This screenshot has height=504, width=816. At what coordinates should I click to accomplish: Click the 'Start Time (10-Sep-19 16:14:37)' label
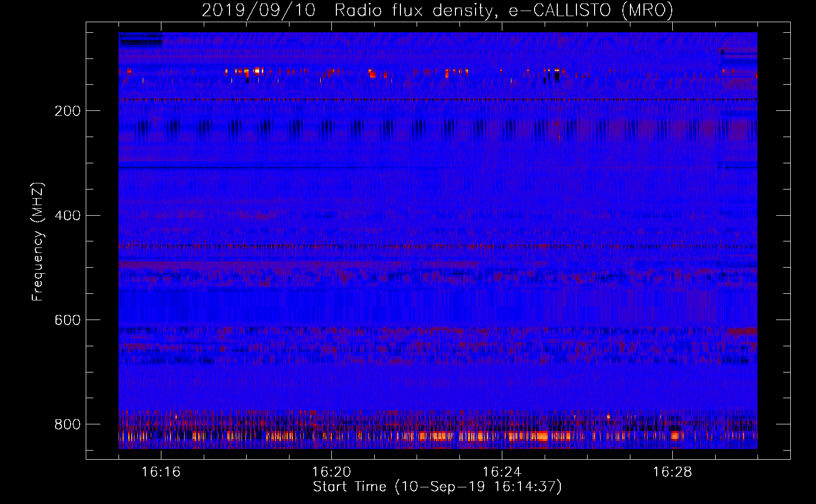[x=437, y=487]
